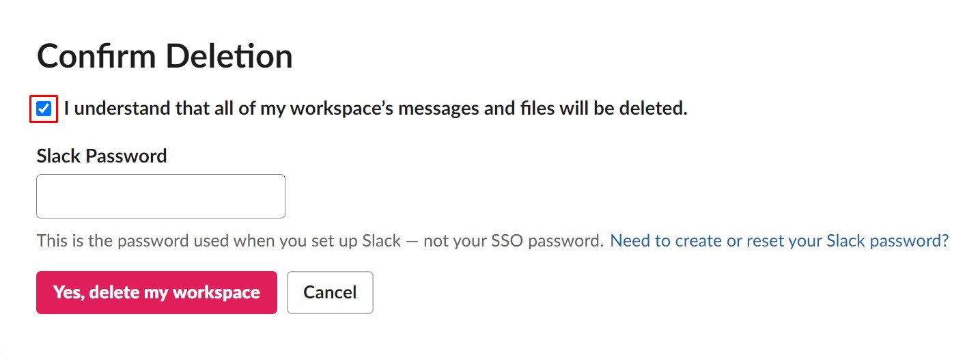This screenshot has height=353, width=980.
Task: Select the empty password text box
Action: click(x=160, y=197)
